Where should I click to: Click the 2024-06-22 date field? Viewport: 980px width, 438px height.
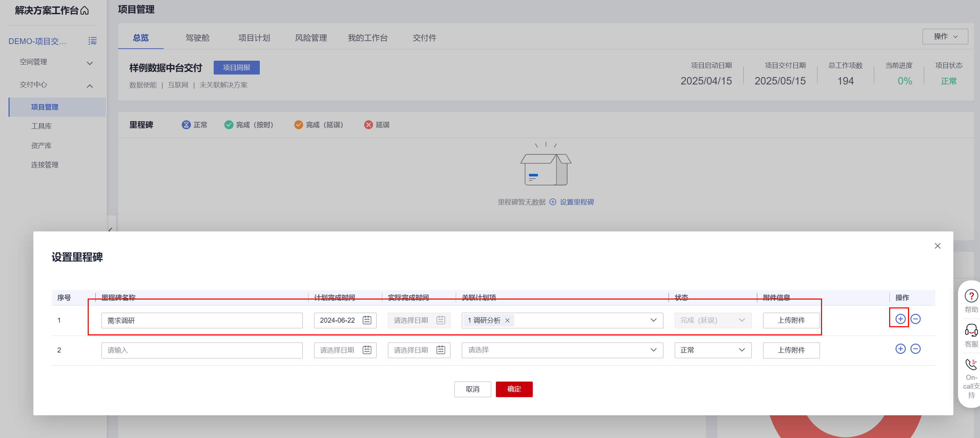tap(345, 321)
